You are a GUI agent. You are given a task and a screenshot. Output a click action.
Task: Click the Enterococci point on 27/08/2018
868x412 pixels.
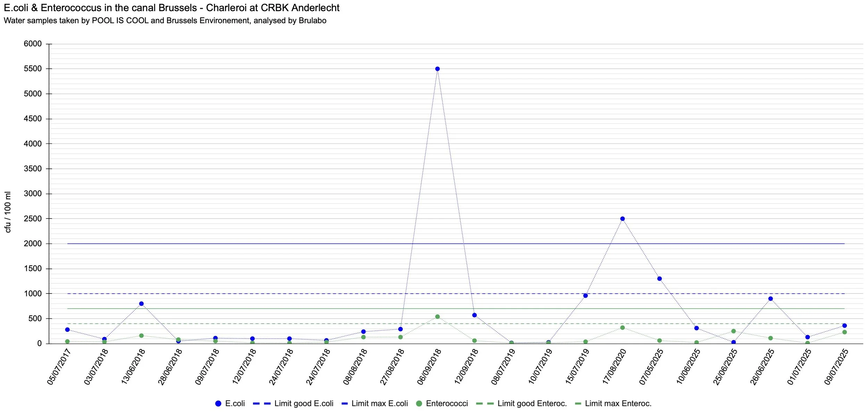tap(400, 337)
